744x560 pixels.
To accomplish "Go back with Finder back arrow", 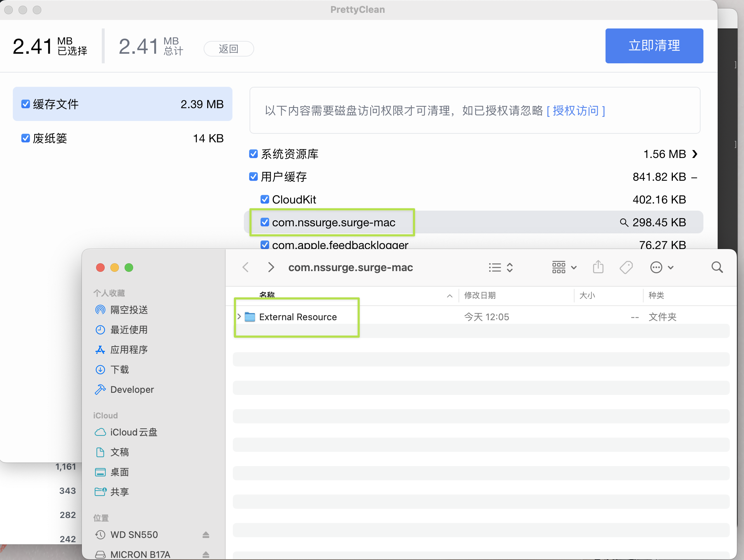I will pyautogui.click(x=246, y=267).
